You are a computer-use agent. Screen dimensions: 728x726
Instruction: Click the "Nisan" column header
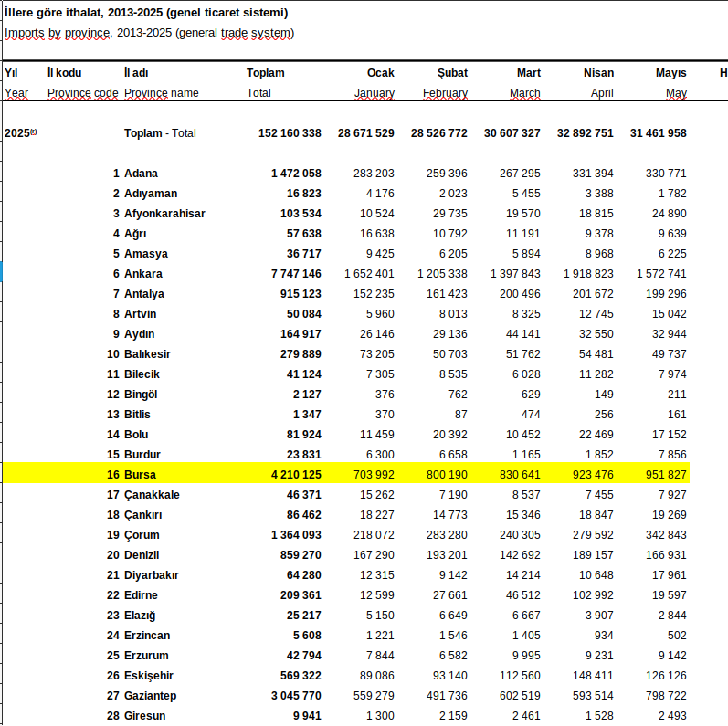[598, 73]
